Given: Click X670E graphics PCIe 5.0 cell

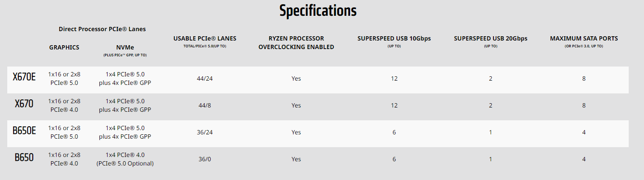Looking at the screenshot, I should tap(64, 78).
